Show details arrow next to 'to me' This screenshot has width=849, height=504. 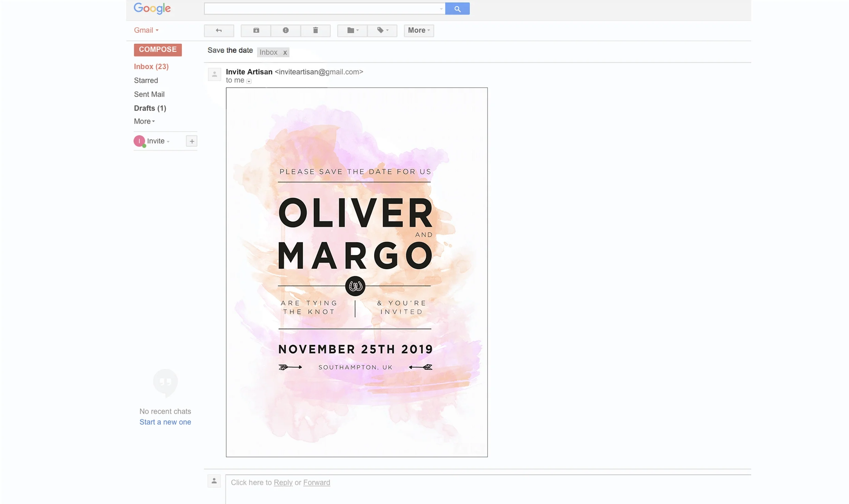pos(249,81)
